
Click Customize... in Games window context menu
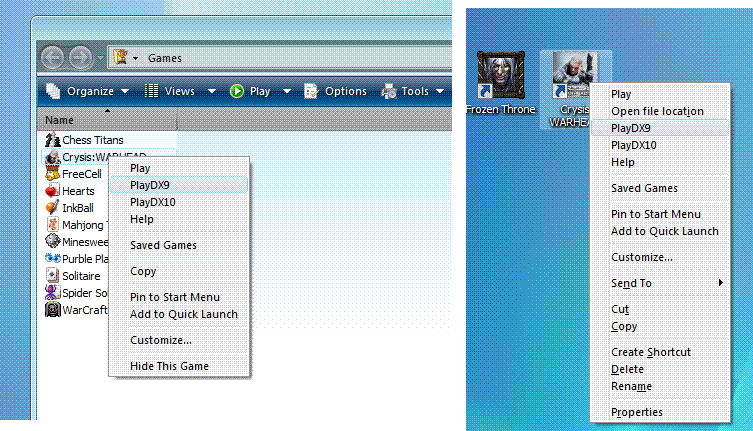point(179,340)
